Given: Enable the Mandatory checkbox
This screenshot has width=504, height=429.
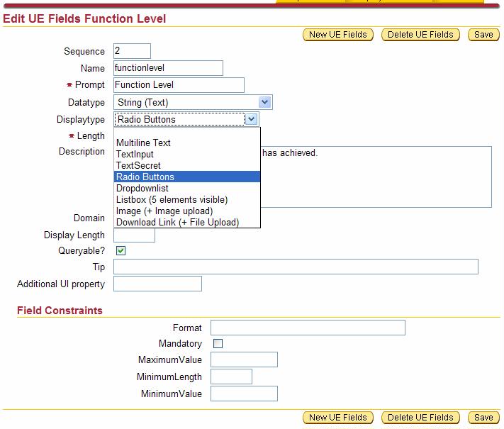Looking at the screenshot, I should point(218,344).
